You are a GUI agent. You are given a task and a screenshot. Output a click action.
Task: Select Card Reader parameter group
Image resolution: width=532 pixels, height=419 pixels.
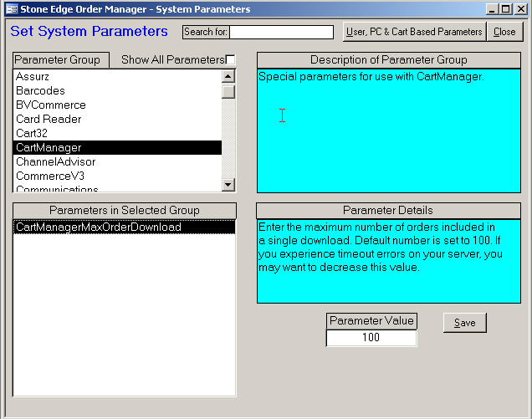[x=117, y=120]
